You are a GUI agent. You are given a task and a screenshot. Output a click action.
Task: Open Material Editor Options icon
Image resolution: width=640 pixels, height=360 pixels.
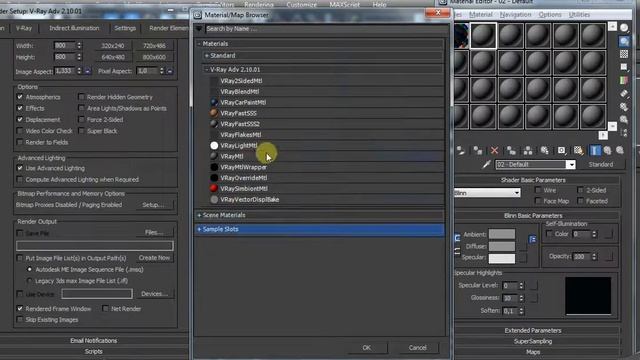pyautogui.click(x=624, y=107)
